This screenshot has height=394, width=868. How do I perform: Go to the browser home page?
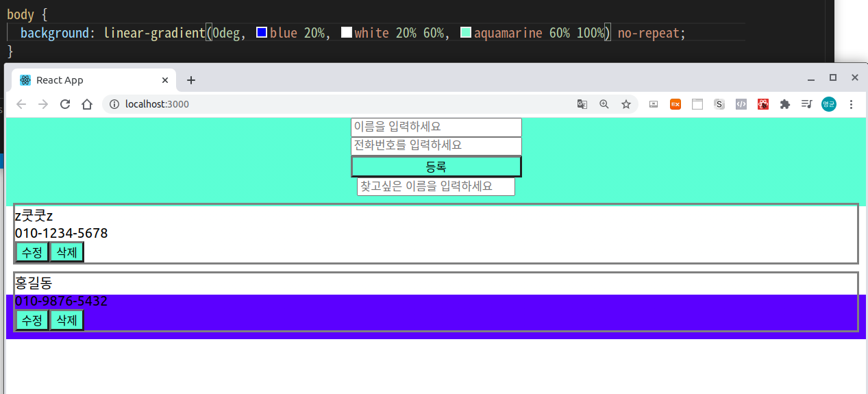pyautogui.click(x=87, y=104)
